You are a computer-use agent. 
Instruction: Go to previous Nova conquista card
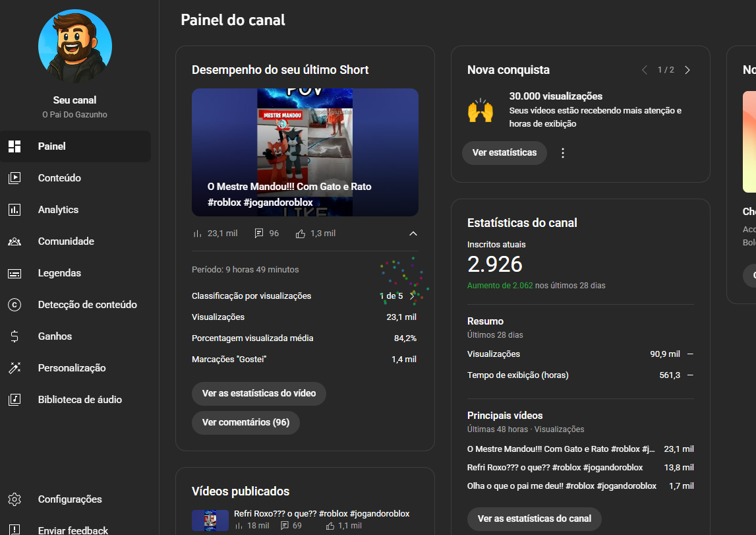click(645, 70)
